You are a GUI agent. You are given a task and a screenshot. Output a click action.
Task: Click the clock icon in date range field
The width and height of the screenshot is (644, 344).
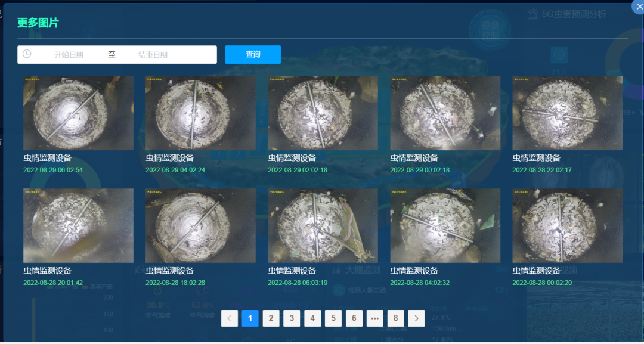pyautogui.click(x=27, y=54)
